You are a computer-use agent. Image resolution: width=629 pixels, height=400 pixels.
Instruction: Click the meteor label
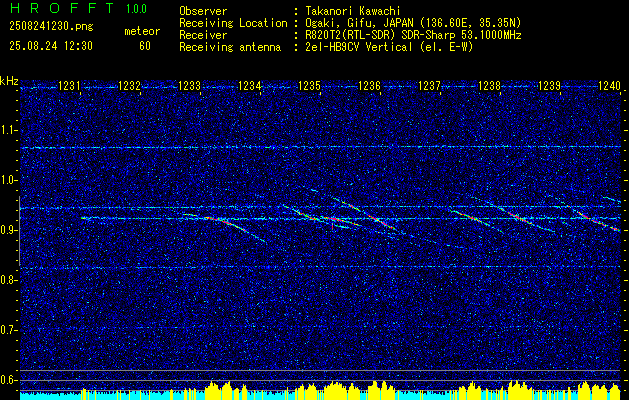click(x=142, y=31)
